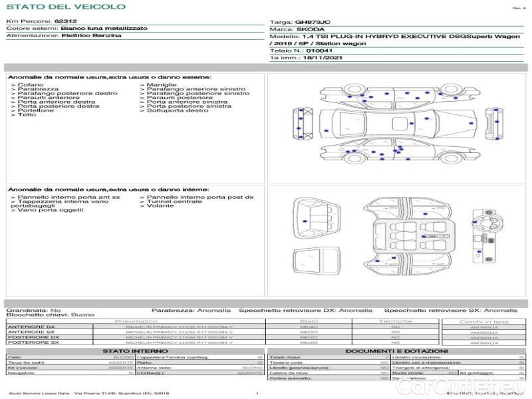
Task: Click 'Specchietto retrovisore SX: Anomalia'
Action: pos(451,311)
